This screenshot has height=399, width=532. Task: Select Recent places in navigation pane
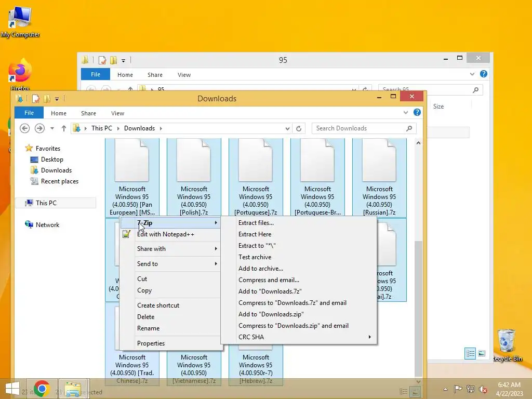(x=54, y=181)
